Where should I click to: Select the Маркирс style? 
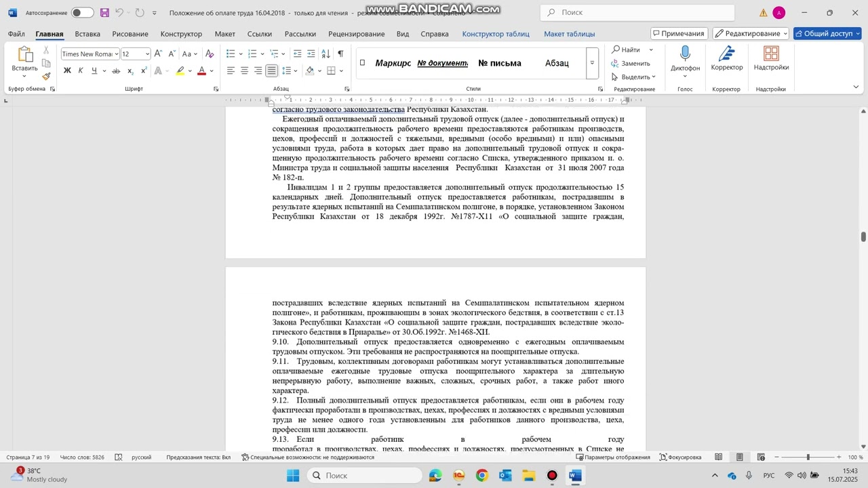tap(393, 63)
